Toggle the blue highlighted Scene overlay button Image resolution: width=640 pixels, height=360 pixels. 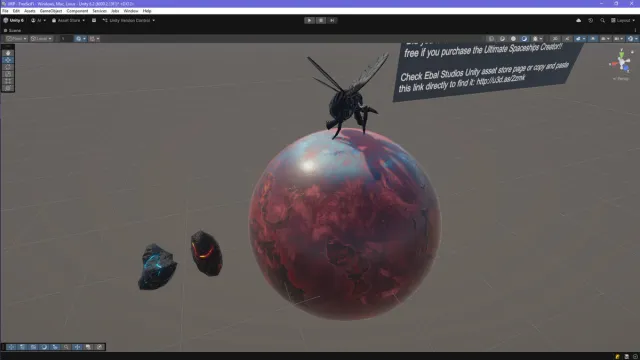(593, 39)
